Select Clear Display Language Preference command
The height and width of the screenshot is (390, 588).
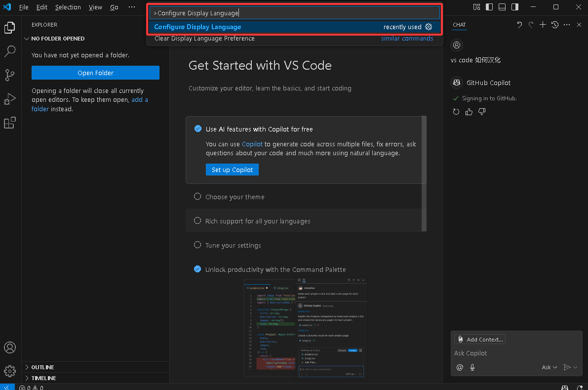(x=294, y=38)
